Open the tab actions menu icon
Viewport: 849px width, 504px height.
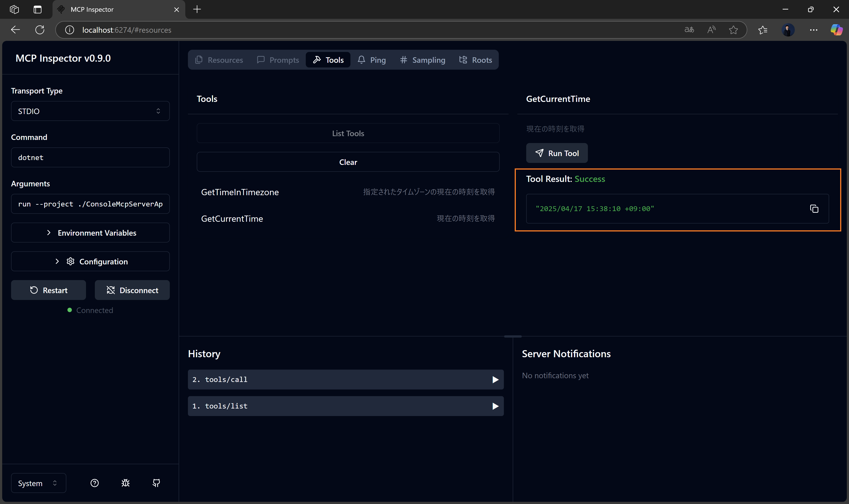click(x=37, y=9)
